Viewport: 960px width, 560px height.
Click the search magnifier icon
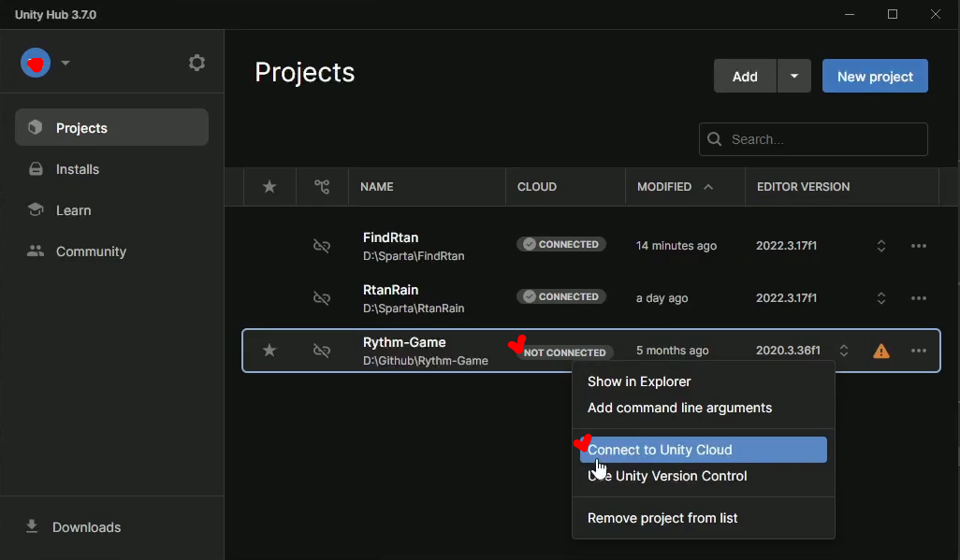point(715,139)
